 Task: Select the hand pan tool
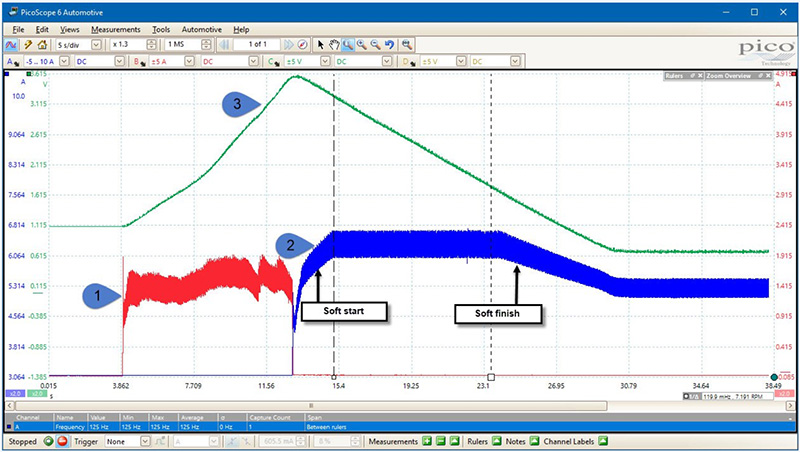click(x=334, y=44)
